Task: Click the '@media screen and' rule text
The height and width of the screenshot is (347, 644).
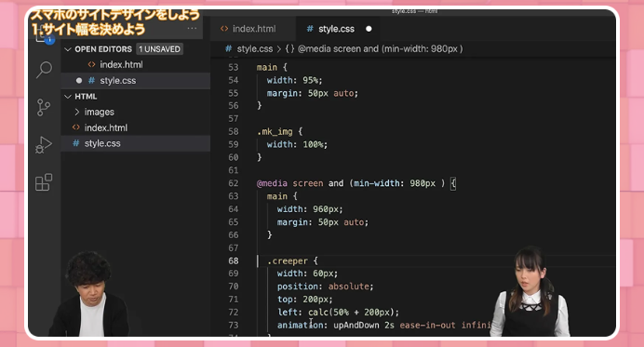Action: coord(301,183)
